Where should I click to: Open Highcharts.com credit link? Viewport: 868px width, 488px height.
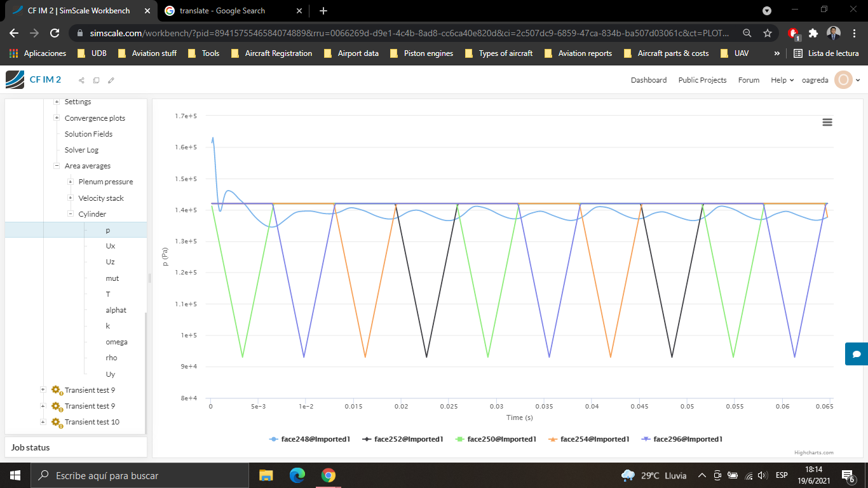click(814, 452)
